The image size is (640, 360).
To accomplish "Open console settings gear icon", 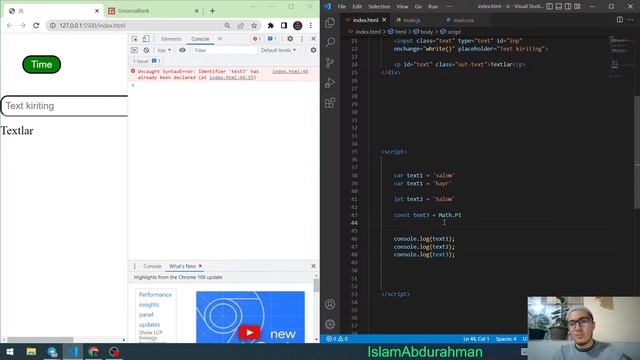I will coord(313,50).
